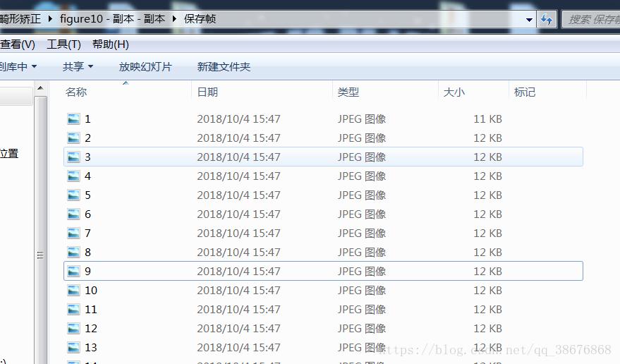Click the 12 KB size of file 10
Screen dimensions: 620x364
pyautogui.click(x=488, y=291)
